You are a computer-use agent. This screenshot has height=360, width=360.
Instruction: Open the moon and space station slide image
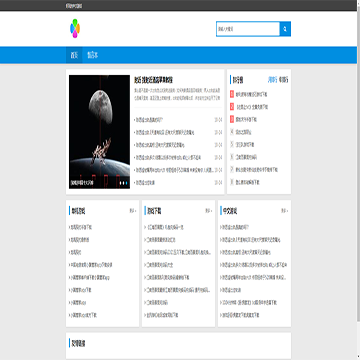(x=99, y=132)
